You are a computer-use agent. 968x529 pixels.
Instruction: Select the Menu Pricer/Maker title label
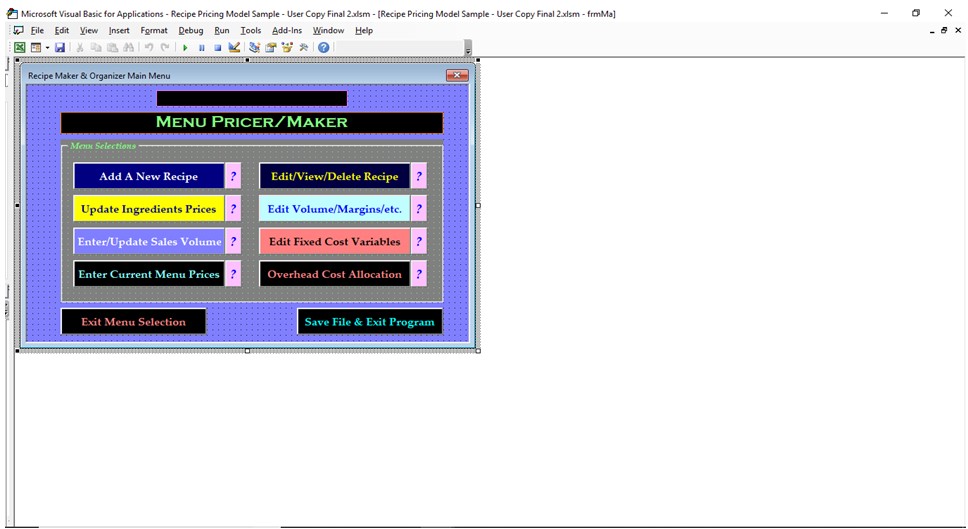pyautogui.click(x=252, y=122)
